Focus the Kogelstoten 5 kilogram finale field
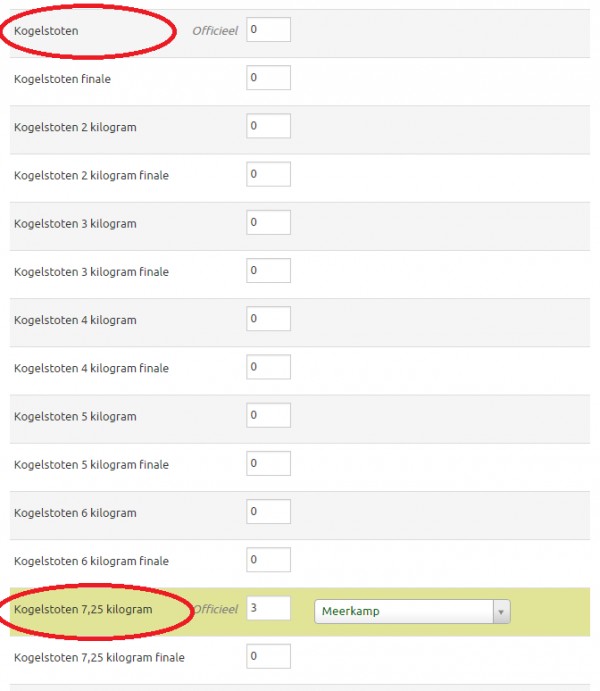This screenshot has height=691, width=600. tap(268, 463)
